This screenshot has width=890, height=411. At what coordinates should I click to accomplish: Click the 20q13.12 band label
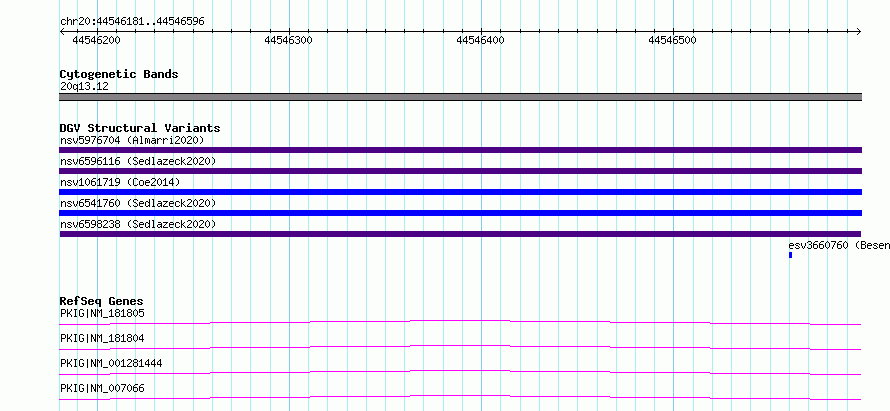84,86
